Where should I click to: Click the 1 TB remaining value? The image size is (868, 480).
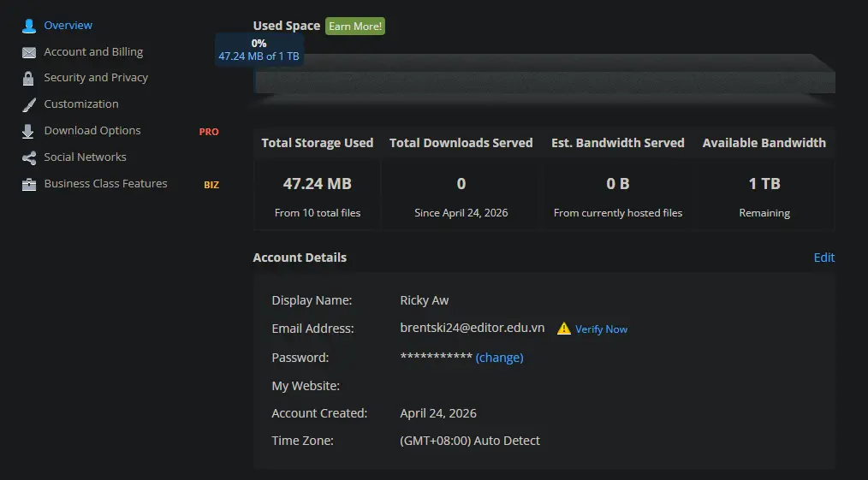pos(764,184)
